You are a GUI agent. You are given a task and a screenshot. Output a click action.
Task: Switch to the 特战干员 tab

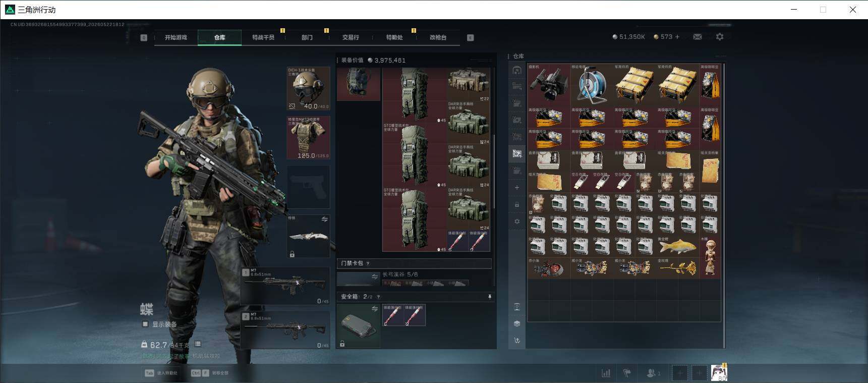pyautogui.click(x=263, y=37)
